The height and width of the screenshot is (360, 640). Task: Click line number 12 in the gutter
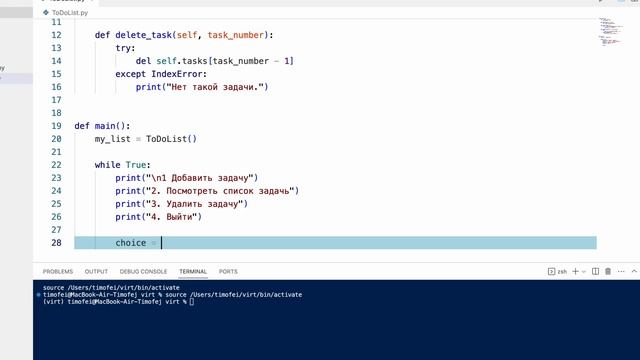56,35
